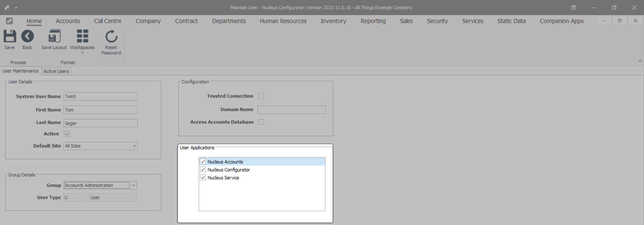Click the Save floppy disk icon
Viewport: 644px width, 225px height.
(10, 36)
